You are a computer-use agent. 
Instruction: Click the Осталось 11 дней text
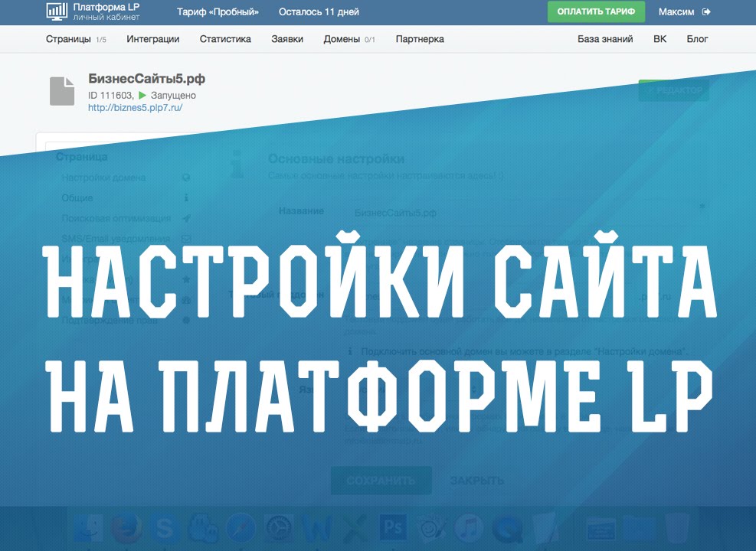[x=319, y=11]
